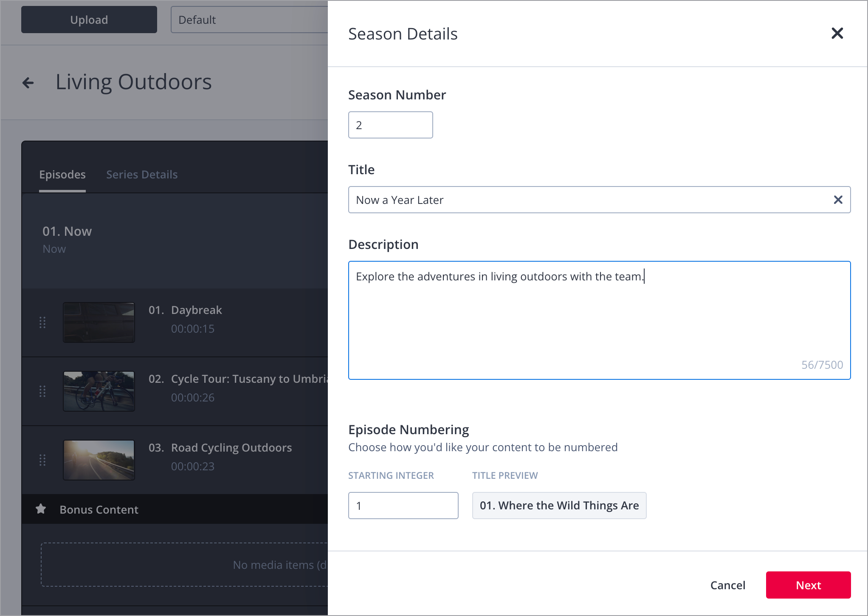Focus the Season Number field
This screenshot has height=616, width=868.
390,125
